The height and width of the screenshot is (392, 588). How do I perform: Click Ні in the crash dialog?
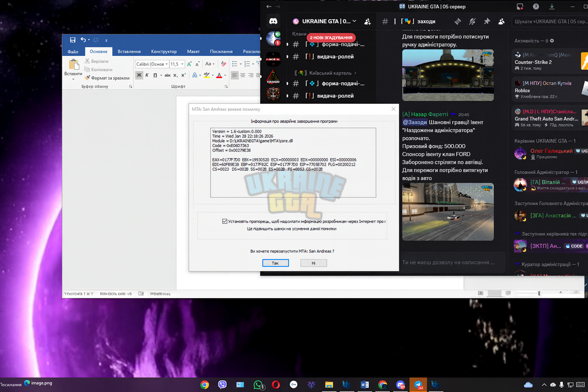coord(314,263)
